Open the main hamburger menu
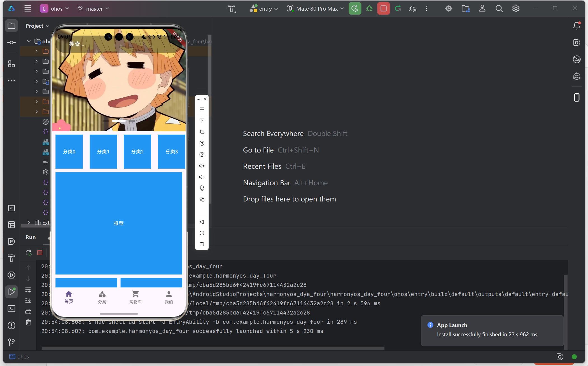 point(28,9)
